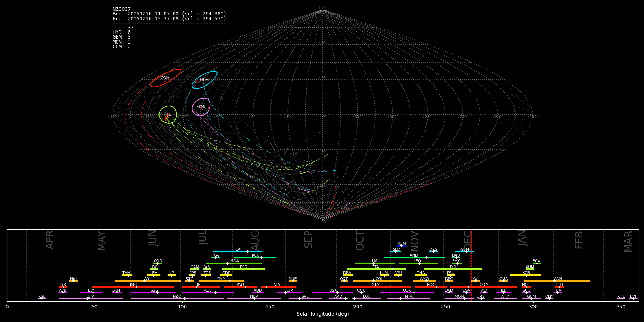This screenshot has height=322, width=644.
Task: Click the cyan GEM radiant ellipse
Action: click(x=204, y=80)
